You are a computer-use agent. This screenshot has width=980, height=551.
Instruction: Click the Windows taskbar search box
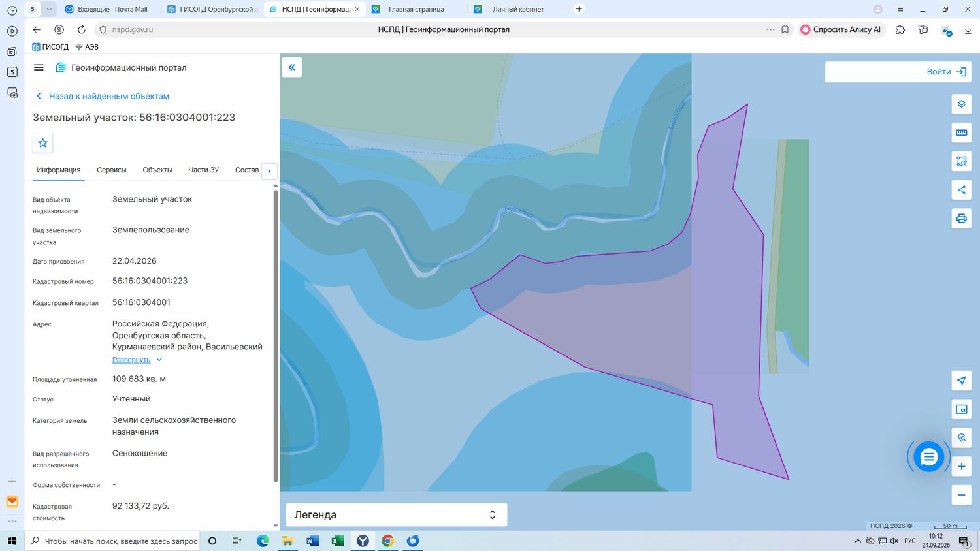pyautogui.click(x=112, y=541)
